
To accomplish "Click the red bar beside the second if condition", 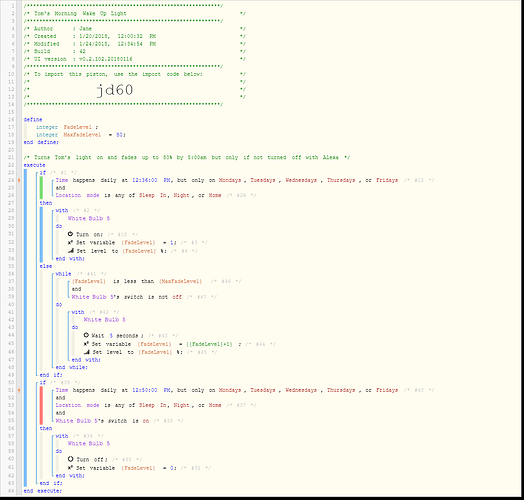I will pyautogui.click(x=41, y=405).
